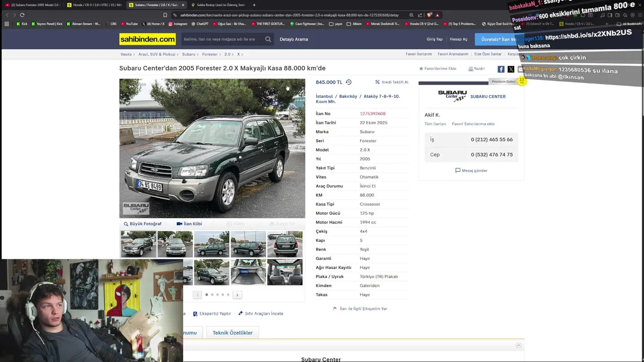Click Kredi Teklifi Al
Viewport: 644px width, 362px height.
tap(392, 82)
